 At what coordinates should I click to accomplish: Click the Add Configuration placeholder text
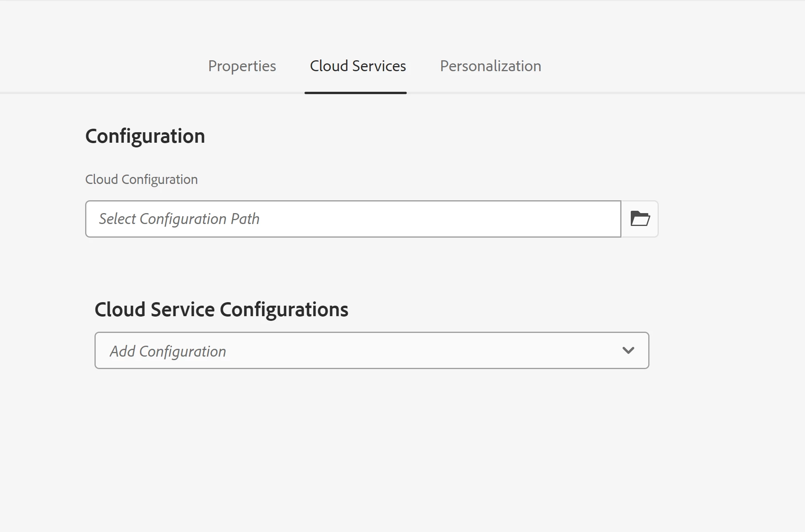coord(168,351)
